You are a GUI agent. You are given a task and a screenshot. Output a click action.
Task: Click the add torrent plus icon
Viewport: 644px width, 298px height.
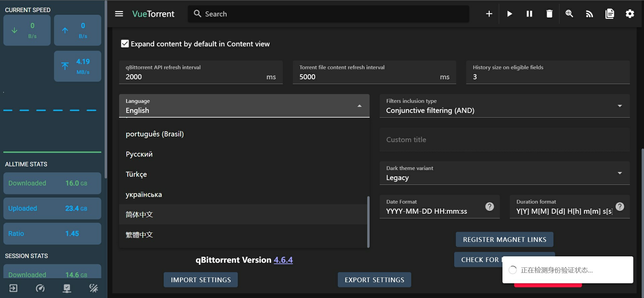(x=489, y=14)
